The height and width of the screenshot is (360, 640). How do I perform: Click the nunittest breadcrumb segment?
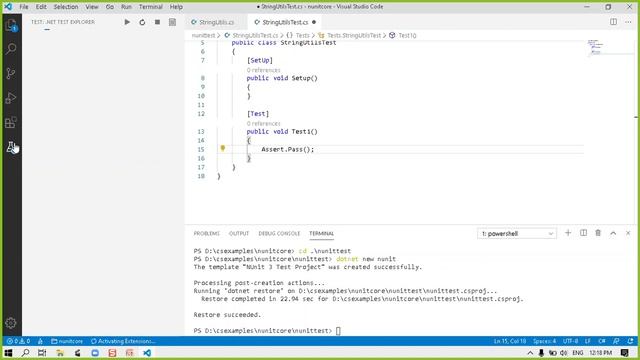click(203, 36)
